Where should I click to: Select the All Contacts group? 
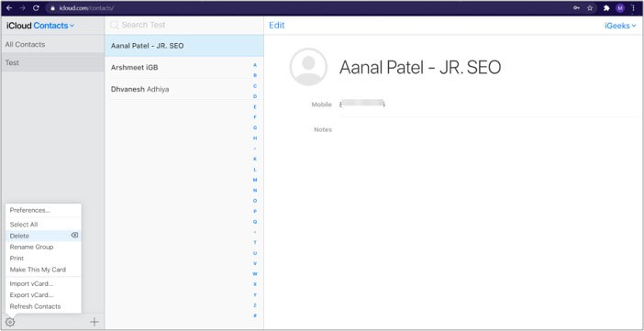pyautogui.click(x=52, y=44)
